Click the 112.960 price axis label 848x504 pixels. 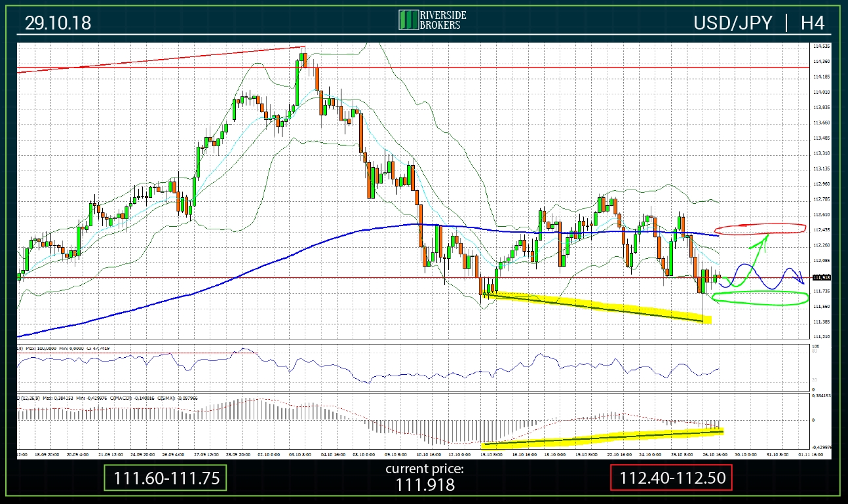tap(821, 184)
